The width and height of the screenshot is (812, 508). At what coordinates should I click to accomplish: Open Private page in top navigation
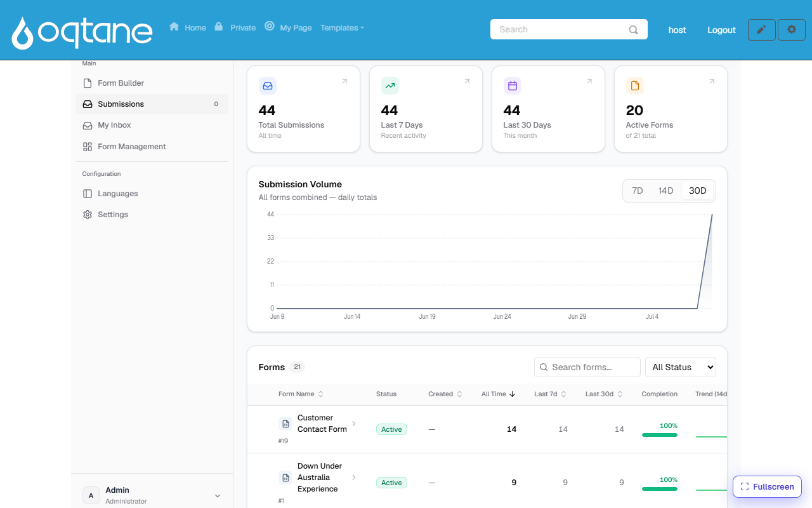243,28
